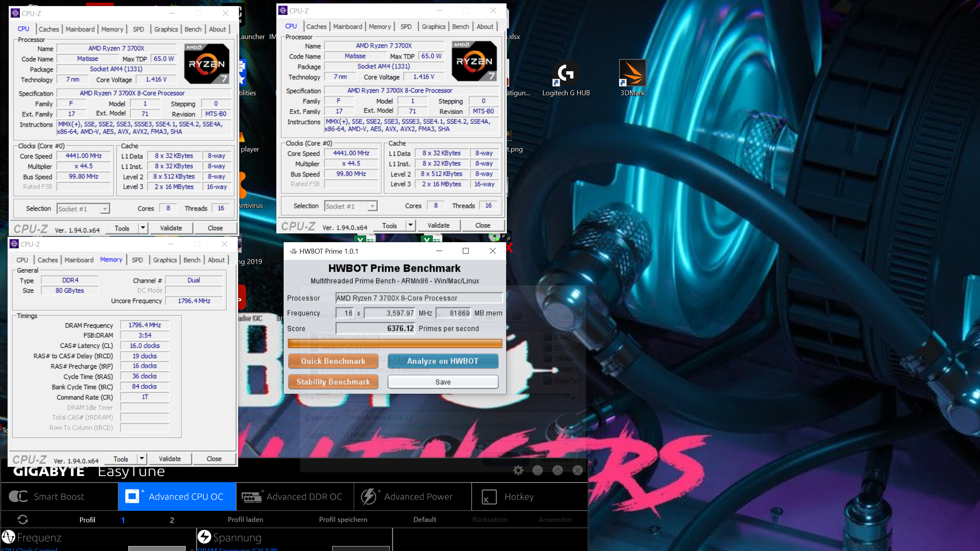Click the EasyTune profile refresh icon
The image size is (980, 551).
(23, 519)
